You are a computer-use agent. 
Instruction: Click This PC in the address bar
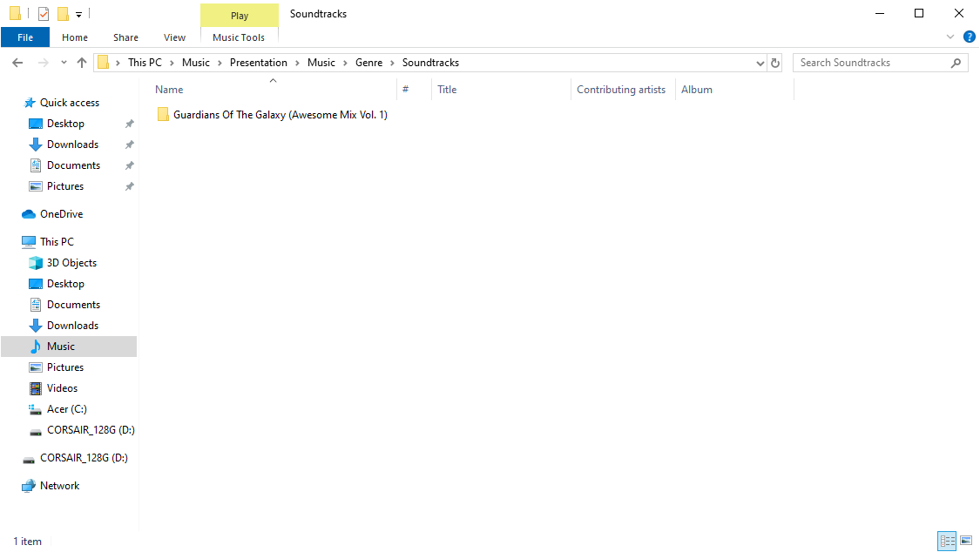point(145,63)
